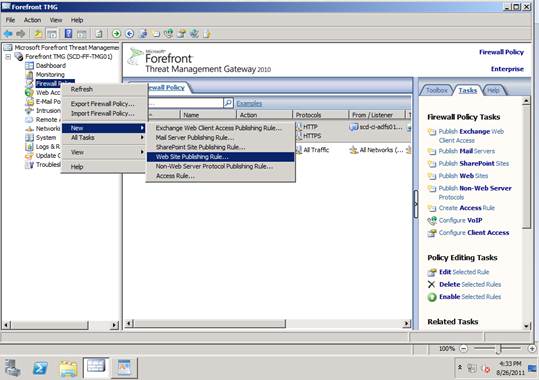The height and width of the screenshot is (380, 539).
Task: Choose Export Firewall Policy in context menu
Action: [103, 104]
